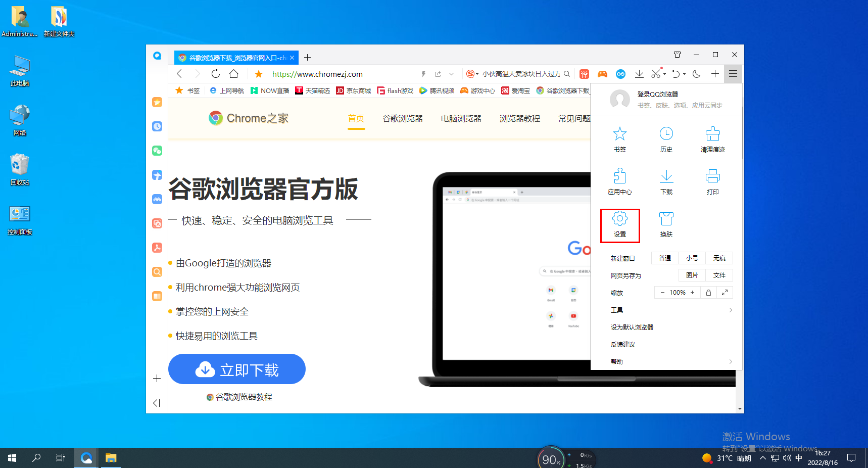Open Windows Start menu

[x=12, y=458]
